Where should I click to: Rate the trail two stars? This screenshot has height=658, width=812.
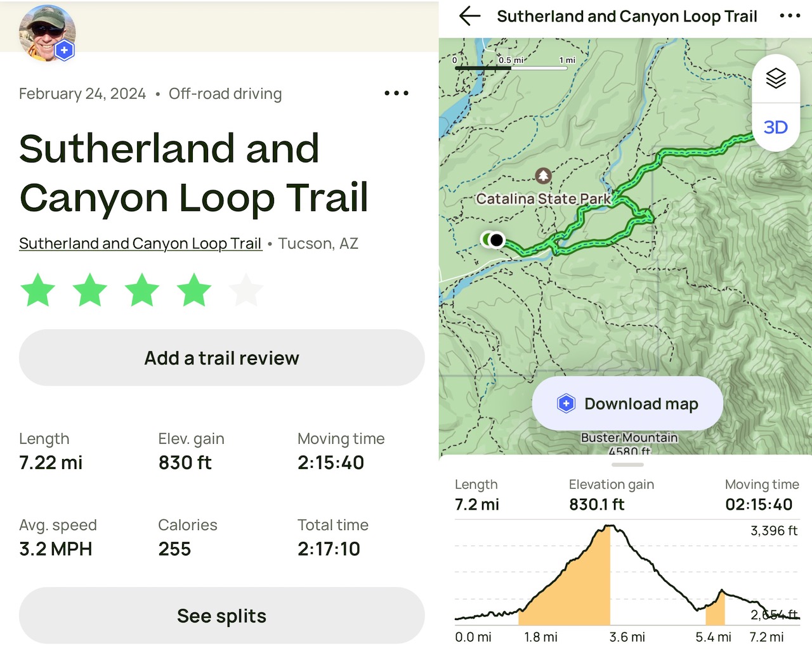pos(90,290)
